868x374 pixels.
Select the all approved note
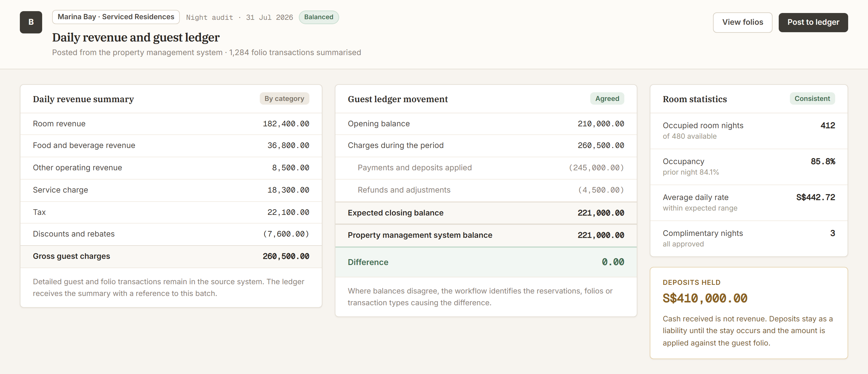[x=683, y=244]
